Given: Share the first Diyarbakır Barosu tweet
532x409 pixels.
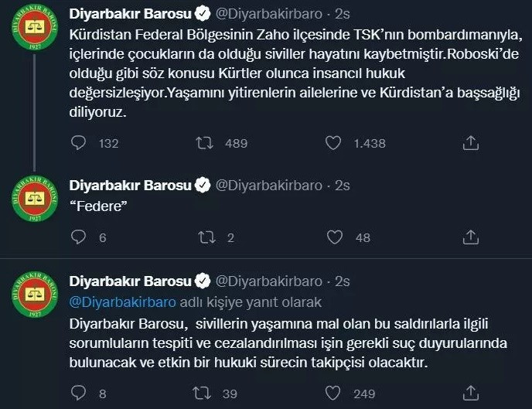Looking at the screenshot, I should tap(471, 143).
